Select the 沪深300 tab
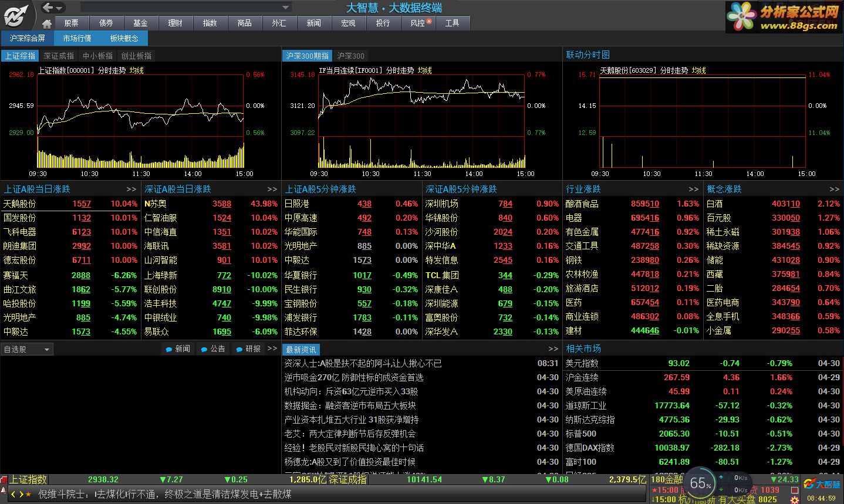The image size is (844, 504). [x=350, y=56]
